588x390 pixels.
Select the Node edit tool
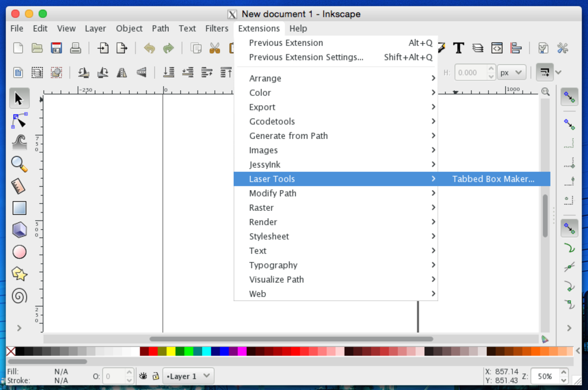[x=19, y=121]
